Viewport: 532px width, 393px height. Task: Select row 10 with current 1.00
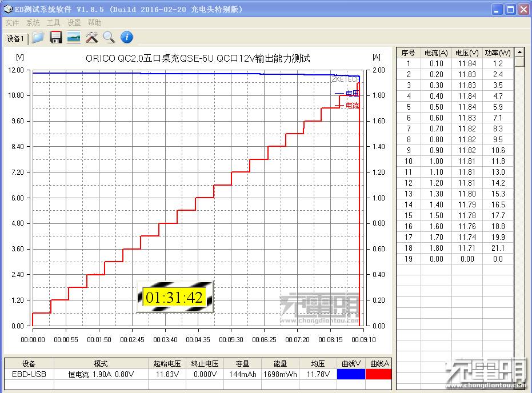coord(455,161)
